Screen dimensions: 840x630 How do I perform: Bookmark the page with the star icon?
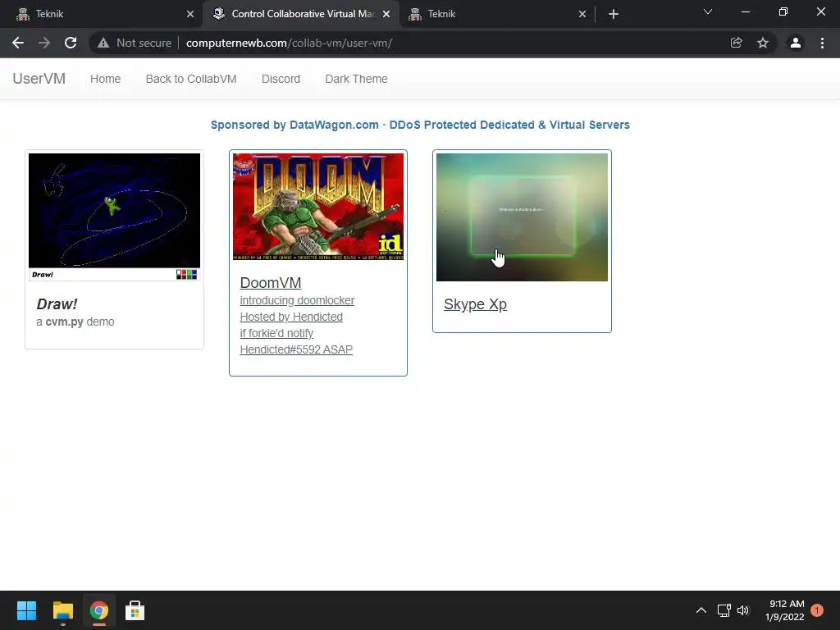pyautogui.click(x=763, y=43)
